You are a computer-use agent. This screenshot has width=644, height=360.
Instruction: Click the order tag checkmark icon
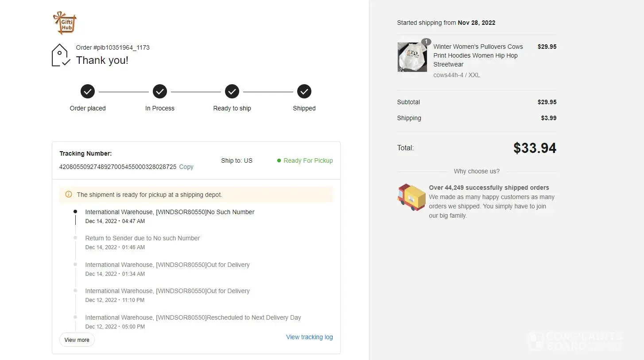[60, 55]
